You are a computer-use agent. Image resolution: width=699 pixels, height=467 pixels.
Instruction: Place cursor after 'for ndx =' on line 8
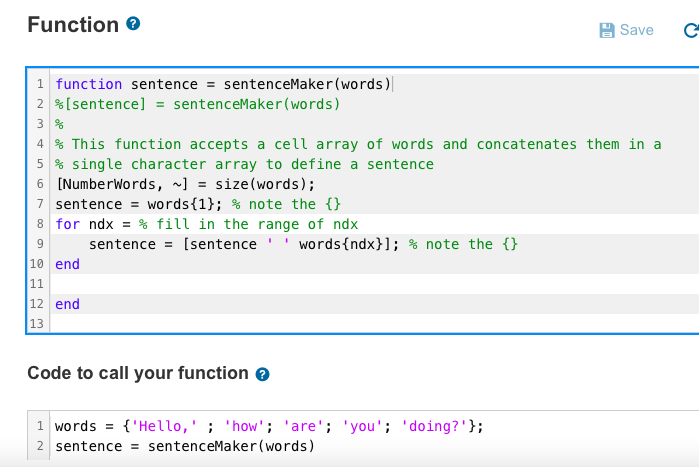[x=134, y=224]
